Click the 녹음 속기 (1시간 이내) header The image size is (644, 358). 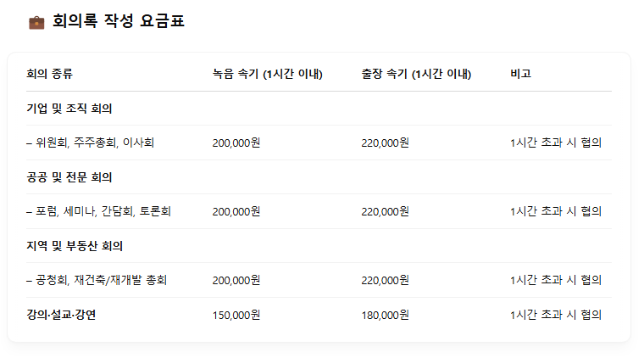pos(268,74)
